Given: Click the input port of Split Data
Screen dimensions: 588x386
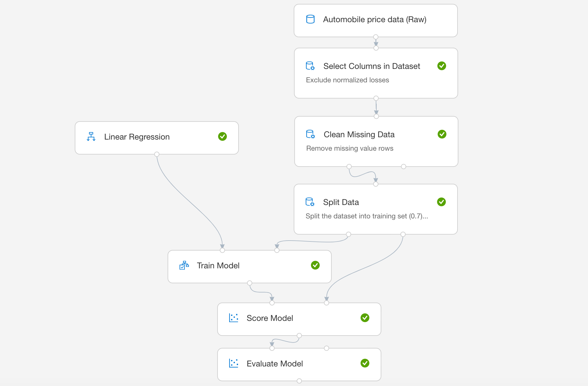Looking at the screenshot, I should click(x=376, y=184).
